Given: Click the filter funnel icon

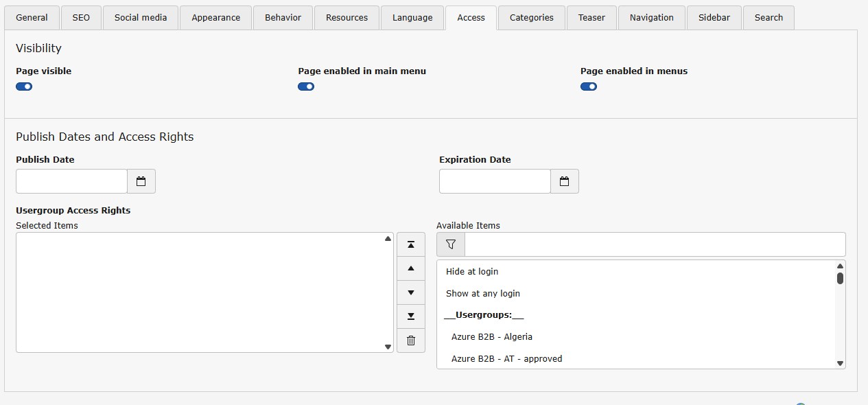Looking at the screenshot, I should pyautogui.click(x=450, y=244).
